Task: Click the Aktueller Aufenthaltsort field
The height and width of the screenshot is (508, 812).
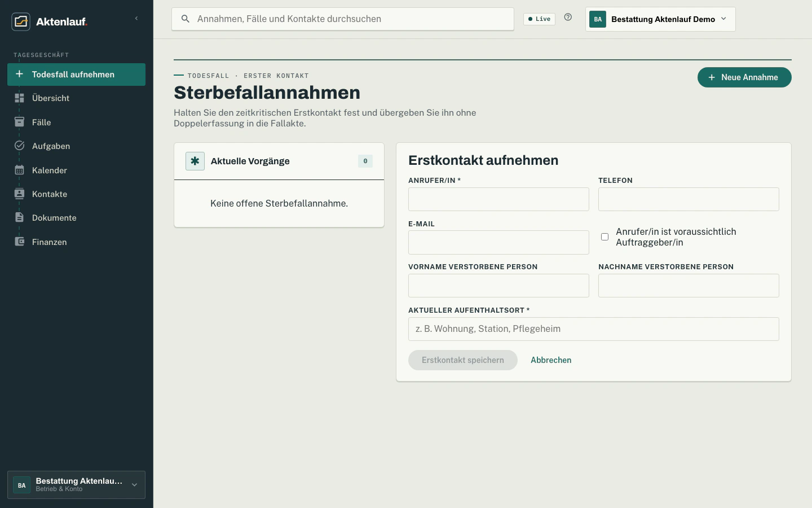Action: click(594, 329)
